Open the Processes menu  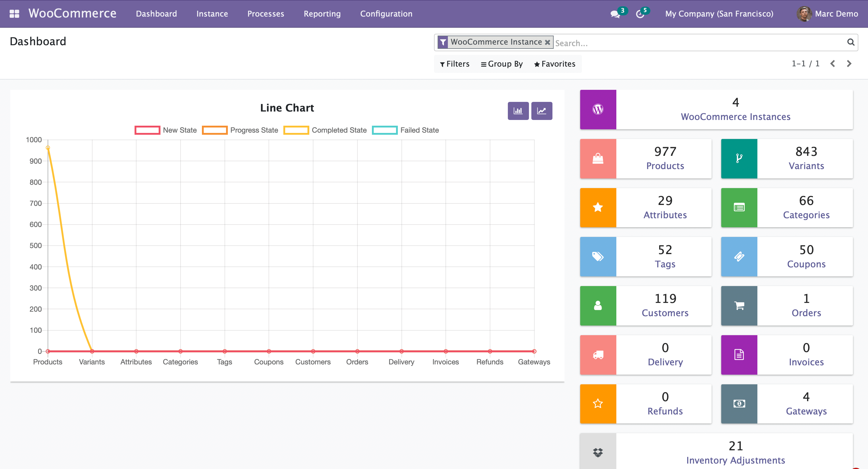(266, 14)
